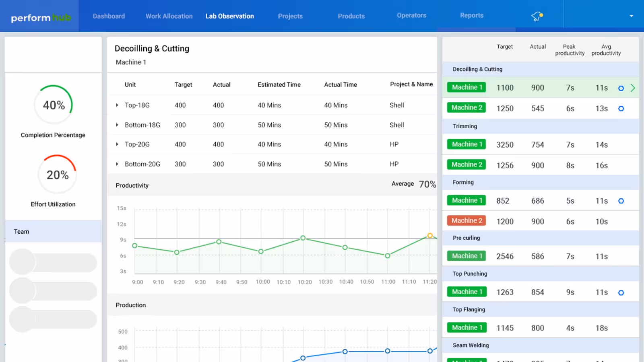Click the productivity data point at 9:00
Image resolution: width=644 pixels, height=362 pixels.
click(135, 245)
